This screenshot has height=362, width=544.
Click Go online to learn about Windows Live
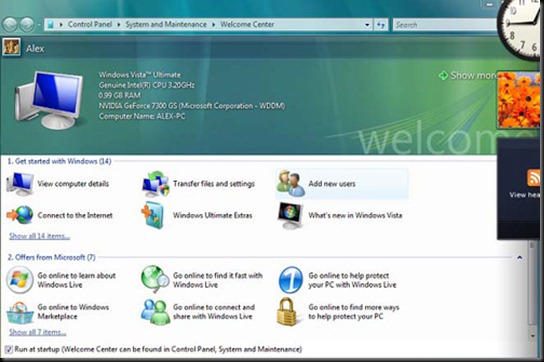[76, 280]
